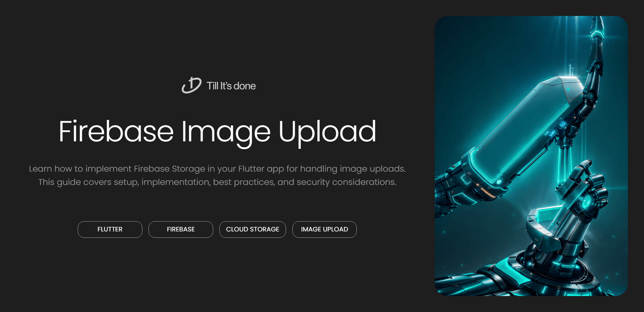Open the robotic arm cover image
The width and height of the screenshot is (644, 312).
pos(531,156)
